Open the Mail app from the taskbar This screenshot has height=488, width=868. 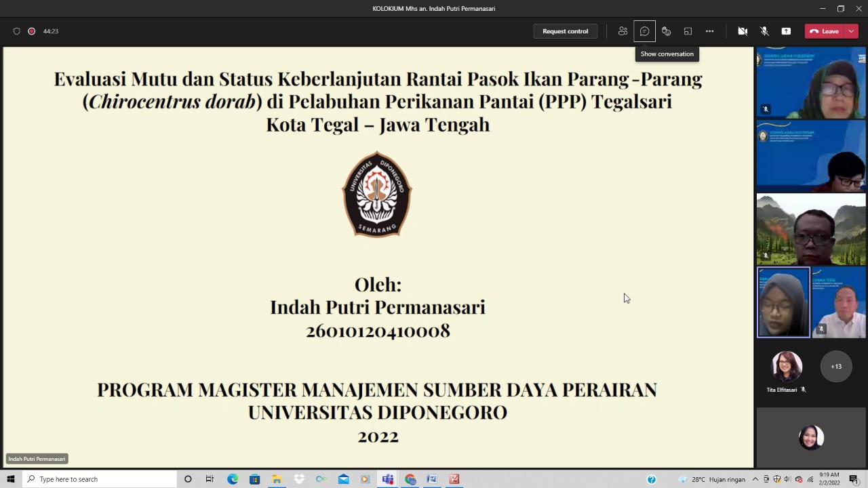[x=343, y=479]
